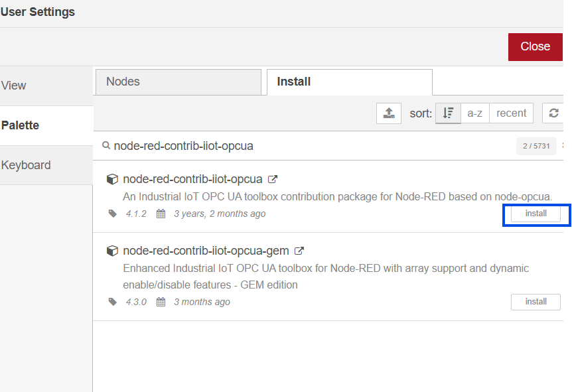This screenshot has height=392, width=572.
Task: Click the search magnifier icon
Action: click(x=106, y=145)
